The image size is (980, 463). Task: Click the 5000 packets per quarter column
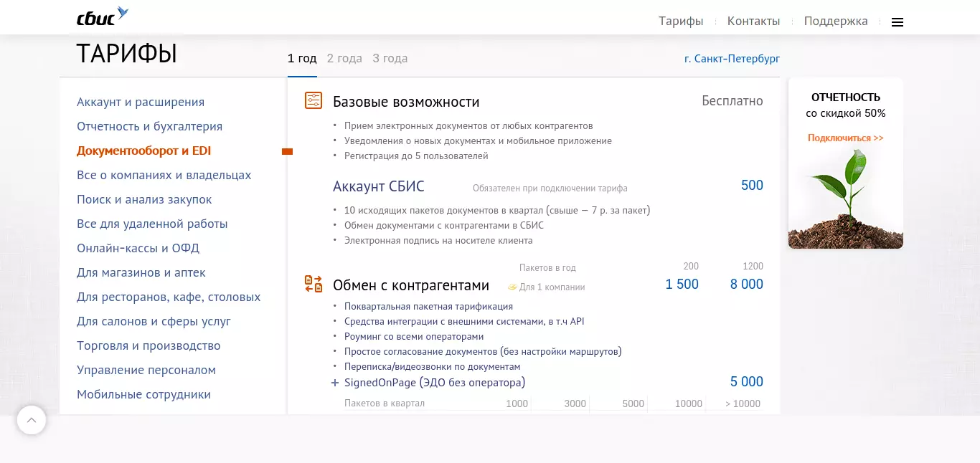[633, 404]
